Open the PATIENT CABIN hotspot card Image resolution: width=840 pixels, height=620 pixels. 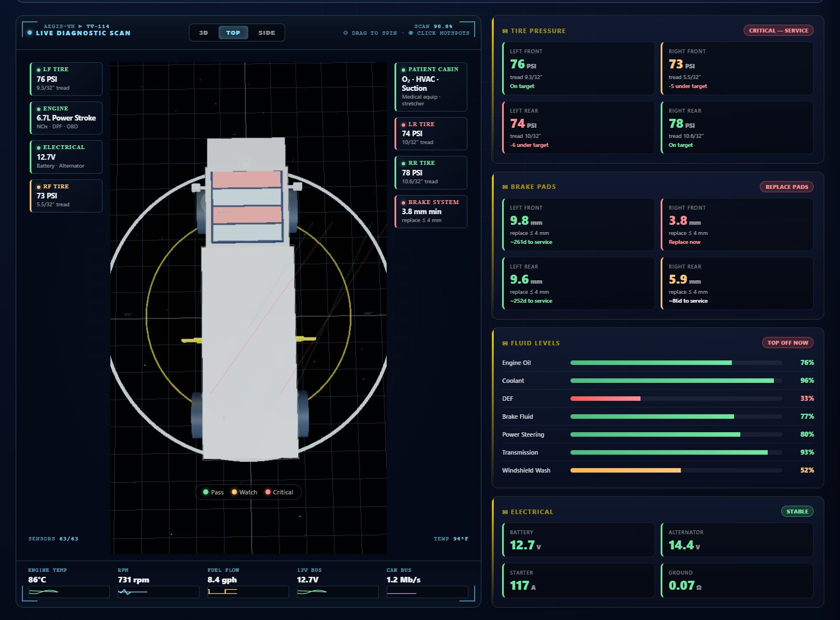click(x=431, y=87)
